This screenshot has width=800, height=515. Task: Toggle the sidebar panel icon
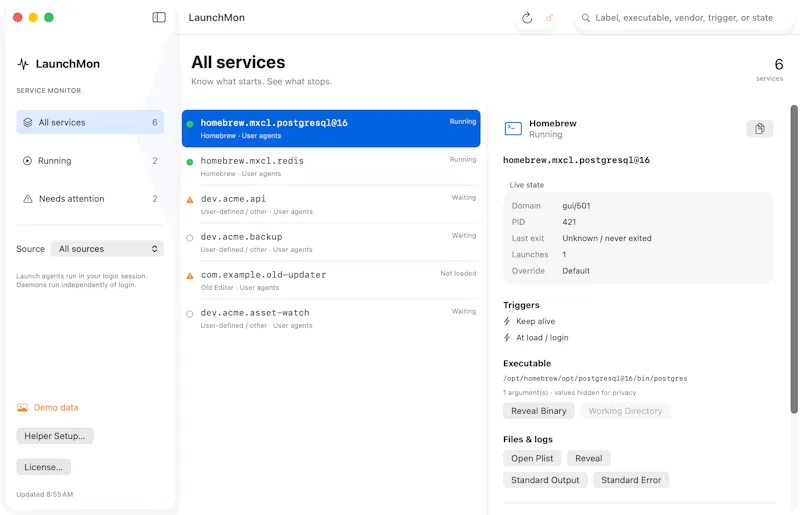[159, 17]
